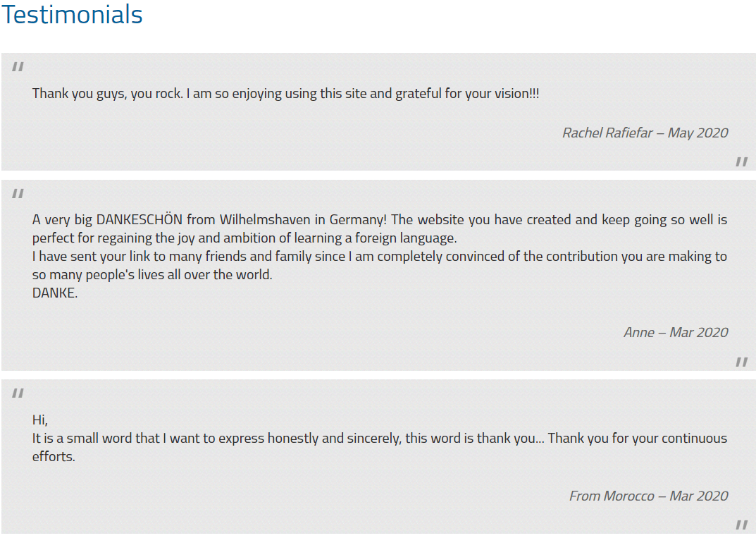
Task: Click the standalone 'DANKE.' line
Action: (x=55, y=293)
